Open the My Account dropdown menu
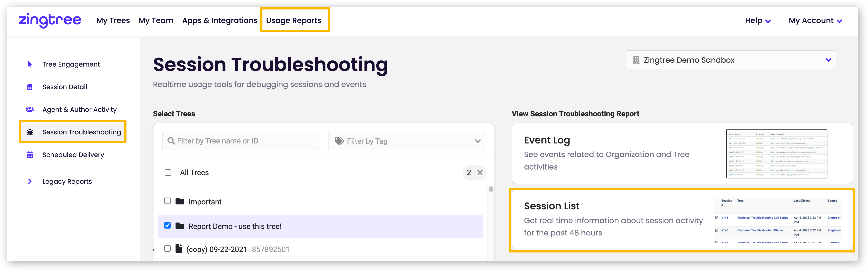Screen dimensions: 868x271 (x=815, y=20)
